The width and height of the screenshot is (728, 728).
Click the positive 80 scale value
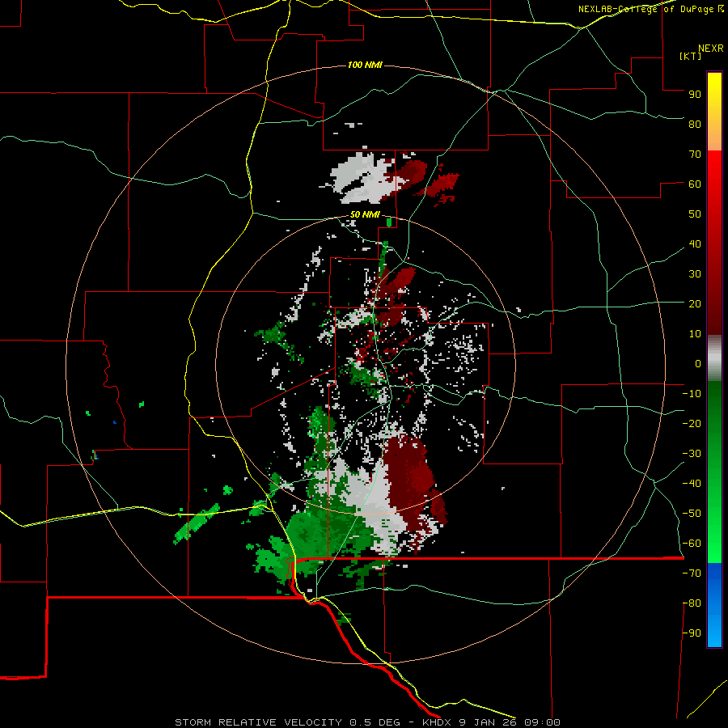click(x=695, y=125)
